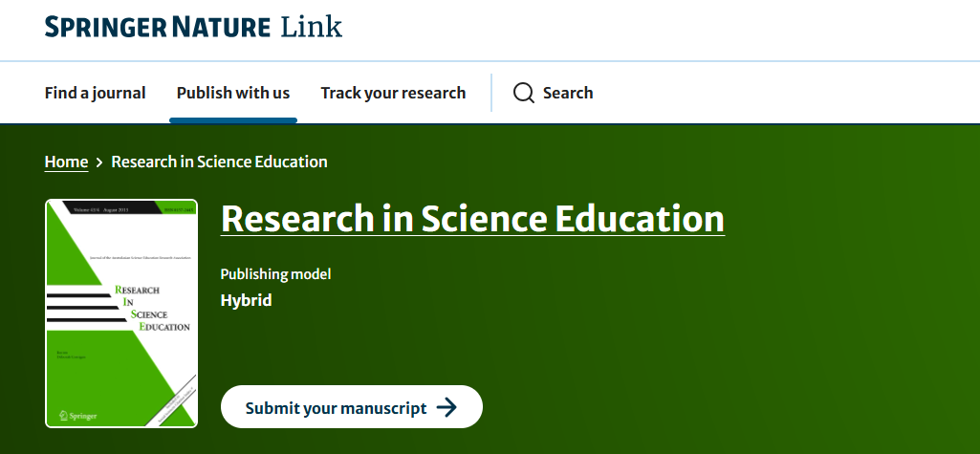Click the journal cover thumbnail

tap(121, 313)
